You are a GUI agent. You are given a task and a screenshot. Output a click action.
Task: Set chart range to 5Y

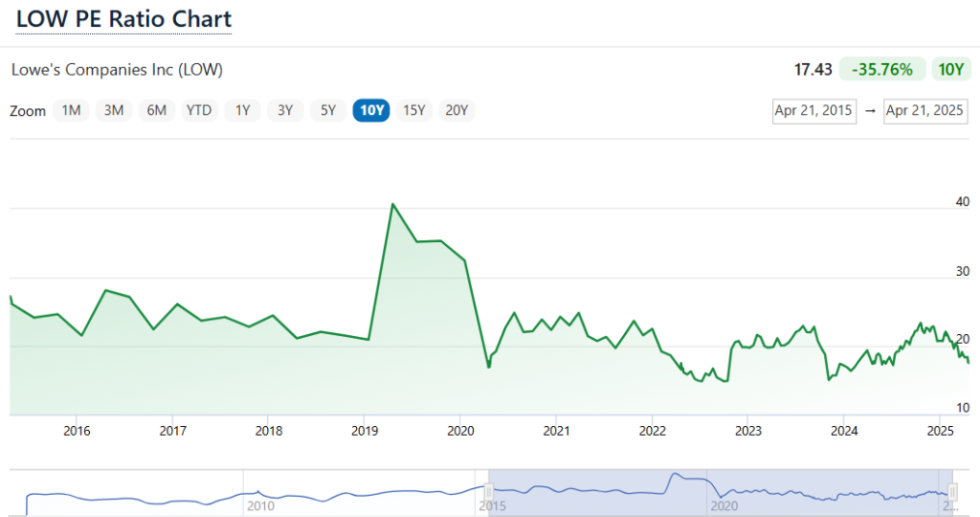point(328,111)
